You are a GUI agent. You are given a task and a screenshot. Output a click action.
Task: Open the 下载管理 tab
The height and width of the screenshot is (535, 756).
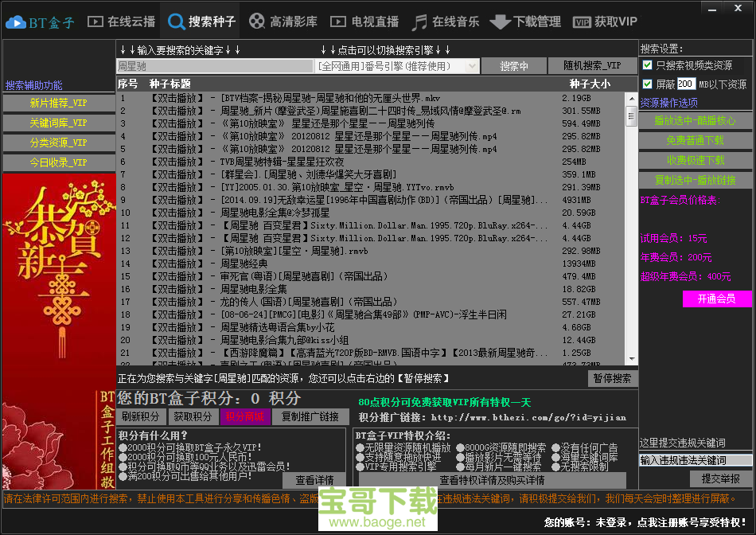[525, 21]
